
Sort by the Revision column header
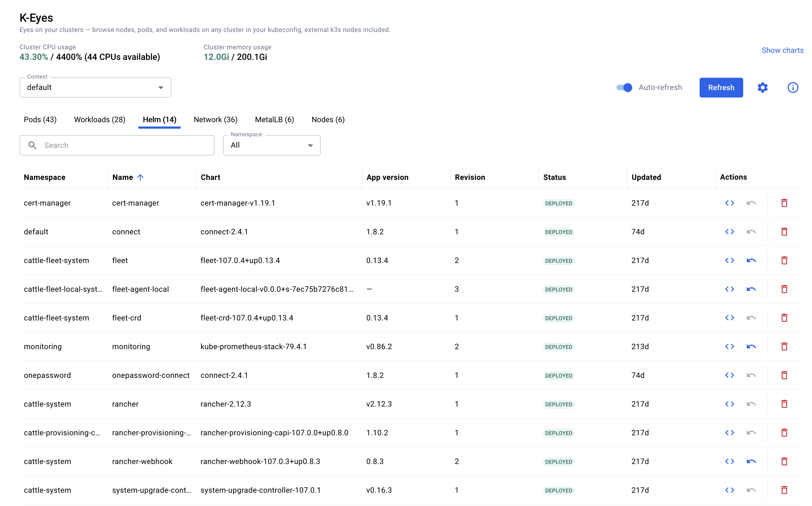click(x=470, y=177)
